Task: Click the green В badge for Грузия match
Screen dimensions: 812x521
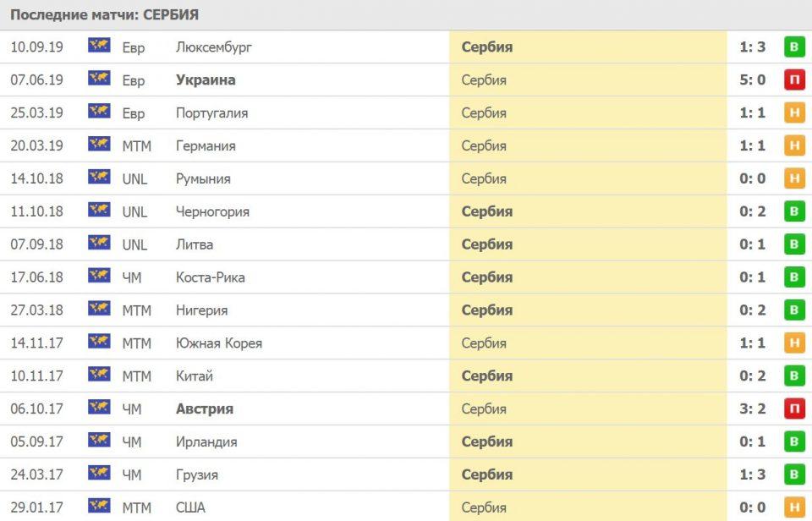Action: pyautogui.click(x=793, y=474)
